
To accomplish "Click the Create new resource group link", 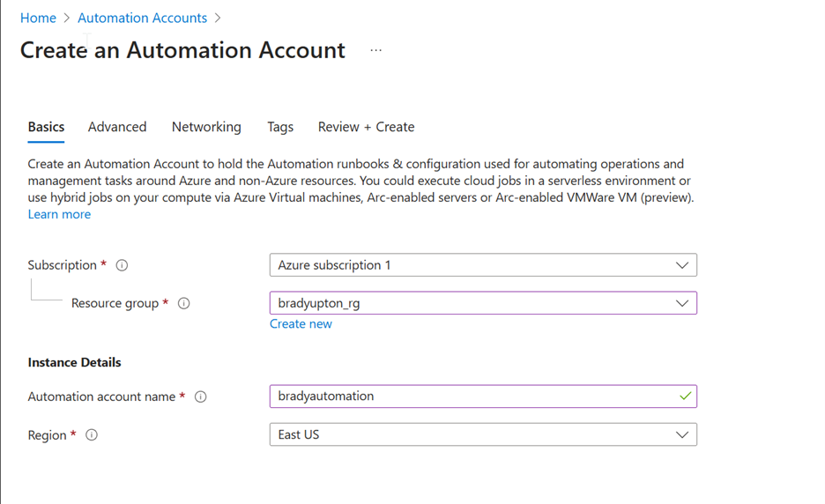I will (x=301, y=324).
